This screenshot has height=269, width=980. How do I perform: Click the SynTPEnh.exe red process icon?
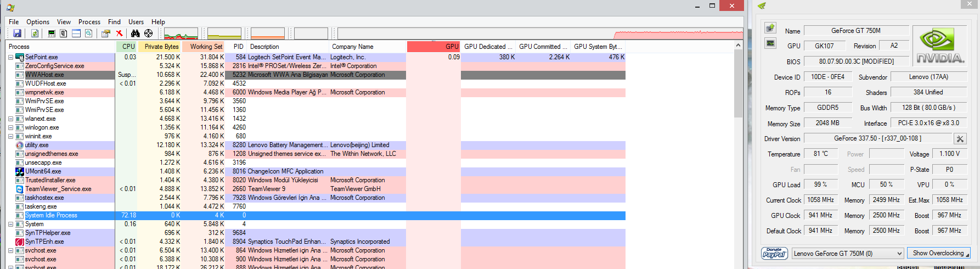[20, 242]
